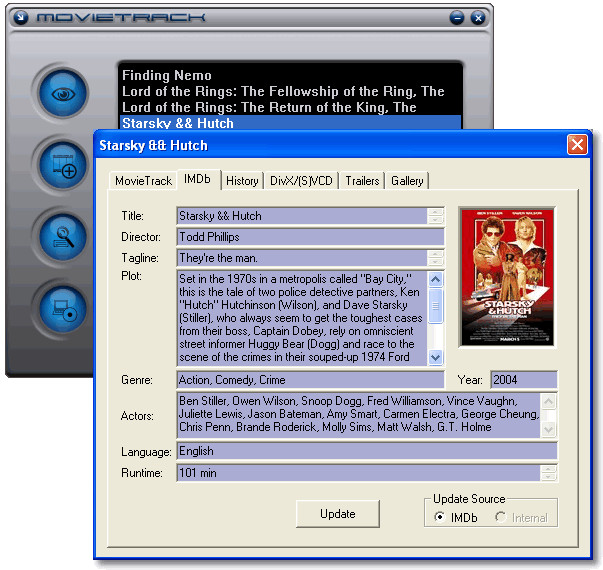Minimize the MovieTrack main window
The image size is (603, 570).
(457, 18)
